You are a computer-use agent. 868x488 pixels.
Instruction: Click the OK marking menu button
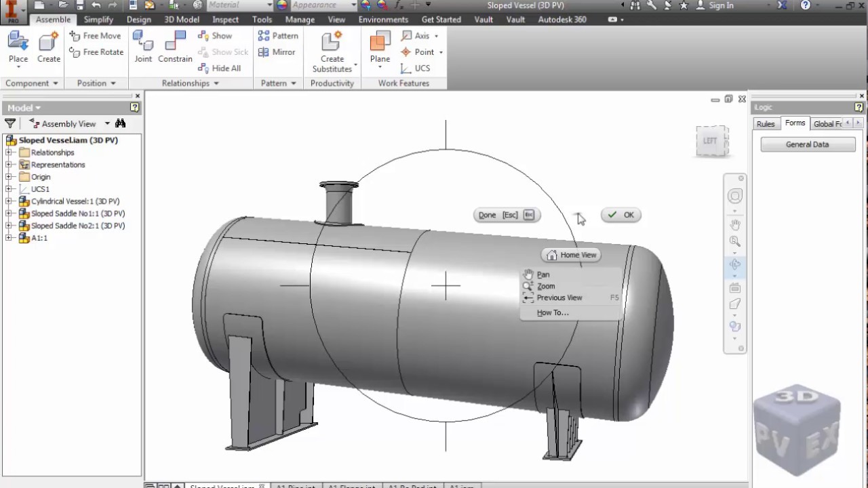[x=621, y=215]
